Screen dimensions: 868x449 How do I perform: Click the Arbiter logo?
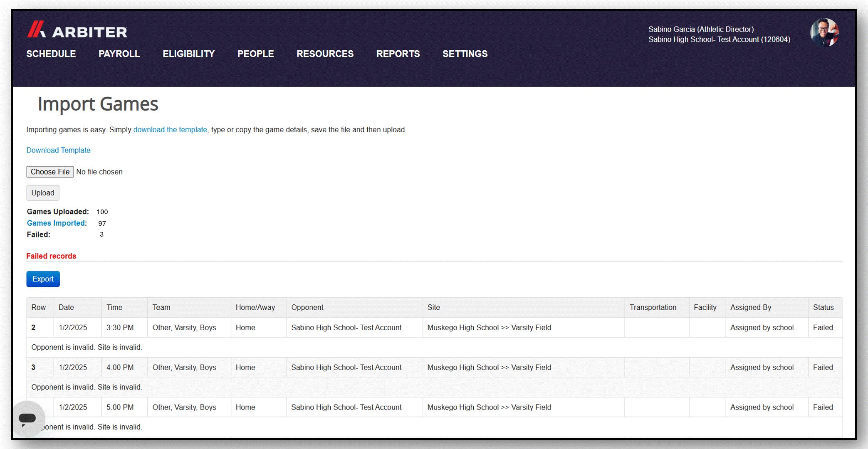click(77, 30)
